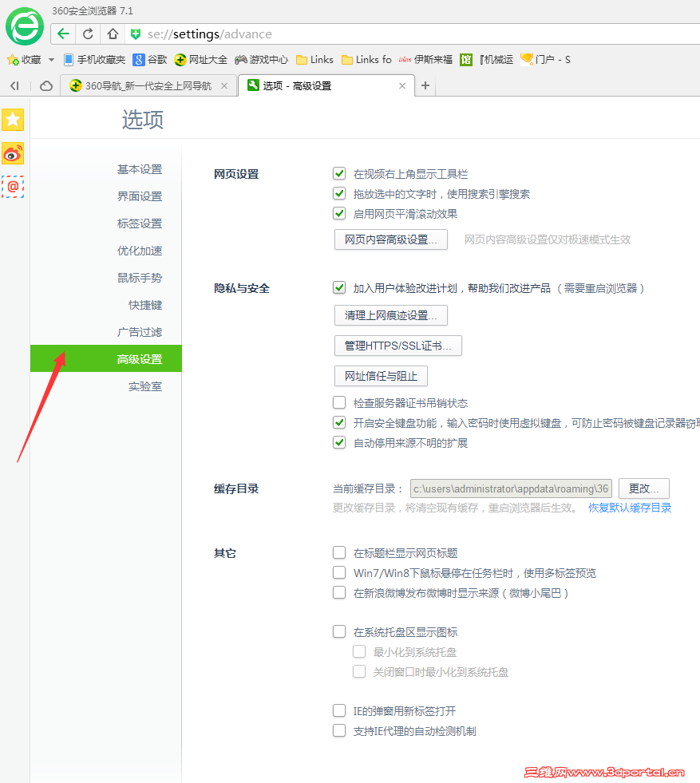Viewport: 700px width, 783px height.
Task: Click 网址信任与阻止 button
Action: (x=381, y=376)
